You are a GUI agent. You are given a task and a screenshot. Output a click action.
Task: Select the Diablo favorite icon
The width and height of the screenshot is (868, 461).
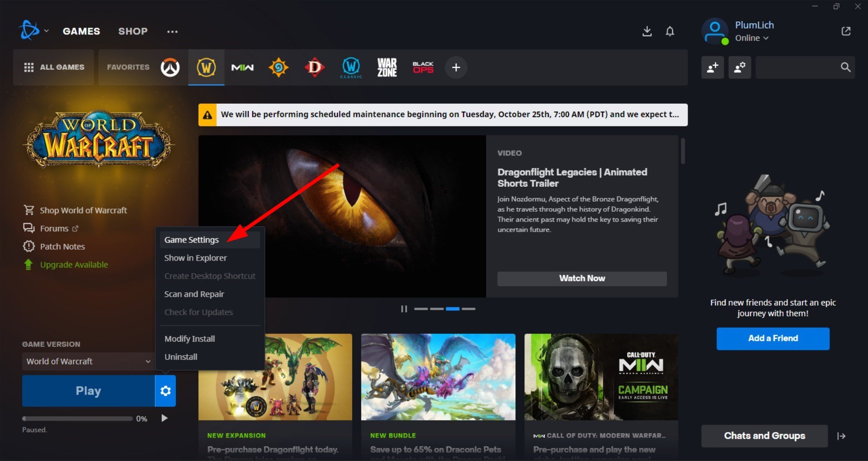coord(315,67)
